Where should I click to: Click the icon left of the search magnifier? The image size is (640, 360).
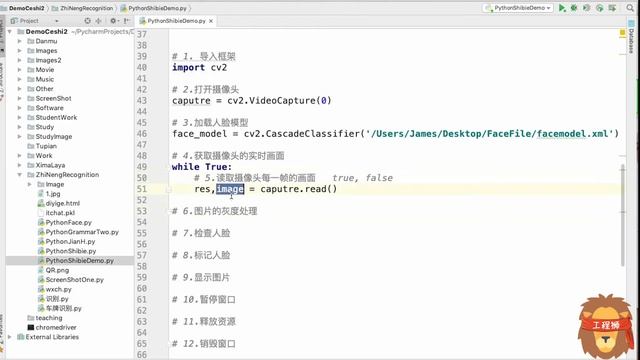tap(612, 8)
